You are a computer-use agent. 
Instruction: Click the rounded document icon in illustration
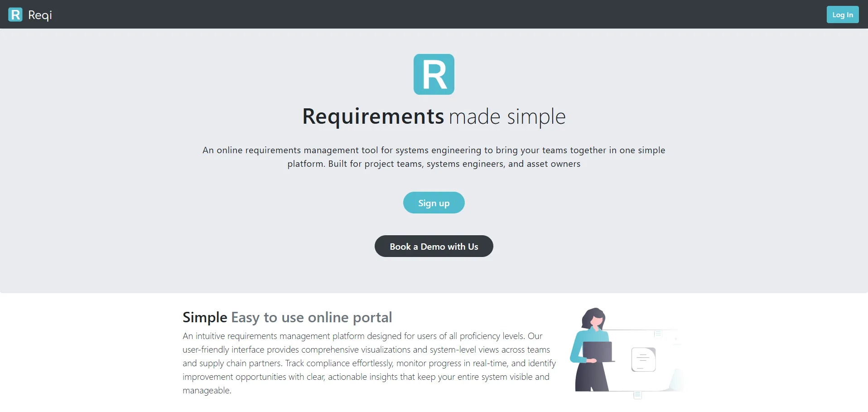pos(643,359)
